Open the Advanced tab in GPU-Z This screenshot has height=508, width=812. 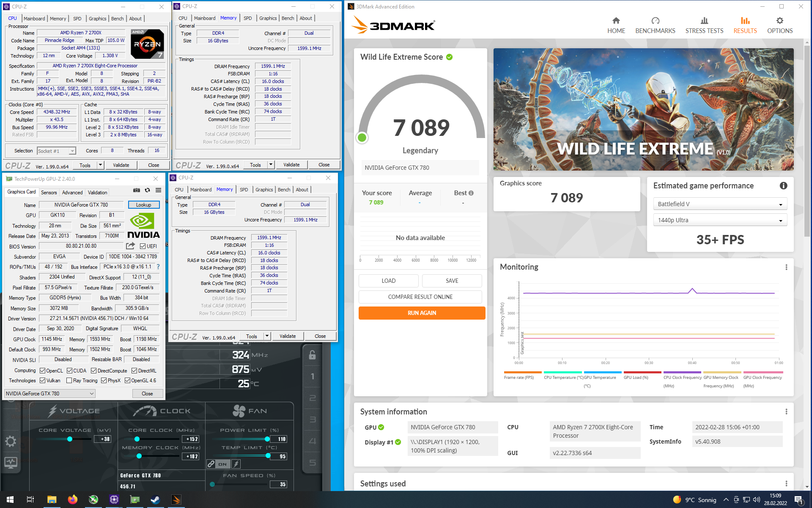pos(72,192)
